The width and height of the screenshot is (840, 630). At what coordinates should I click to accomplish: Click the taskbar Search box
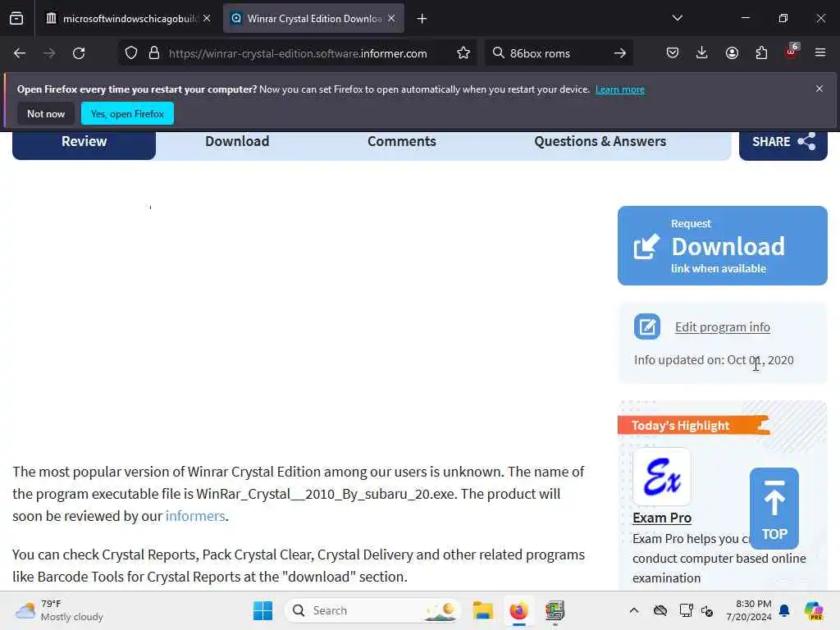click(373, 610)
